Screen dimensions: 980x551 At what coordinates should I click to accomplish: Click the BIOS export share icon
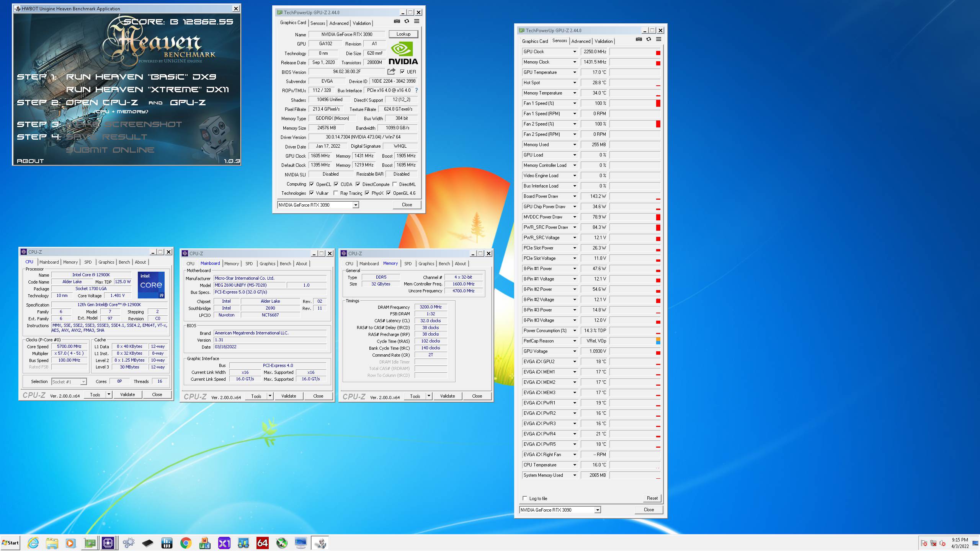click(x=391, y=72)
